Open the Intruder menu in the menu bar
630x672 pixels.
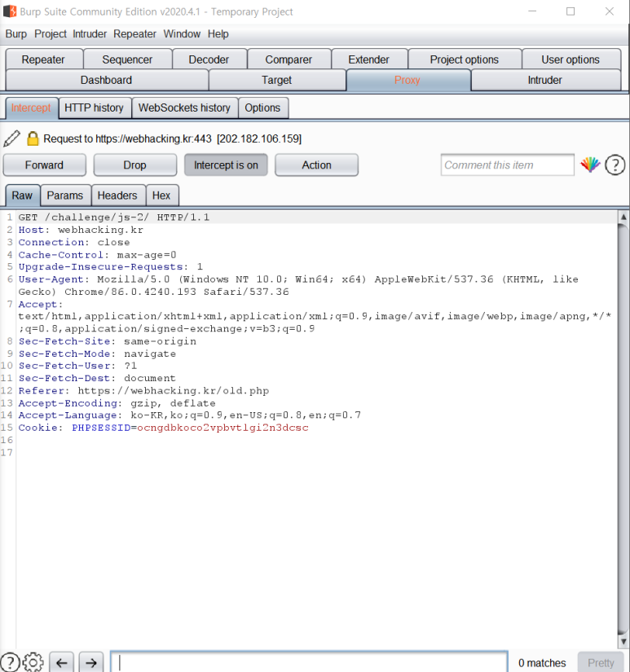pyautogui.click(x=90, y=34)
